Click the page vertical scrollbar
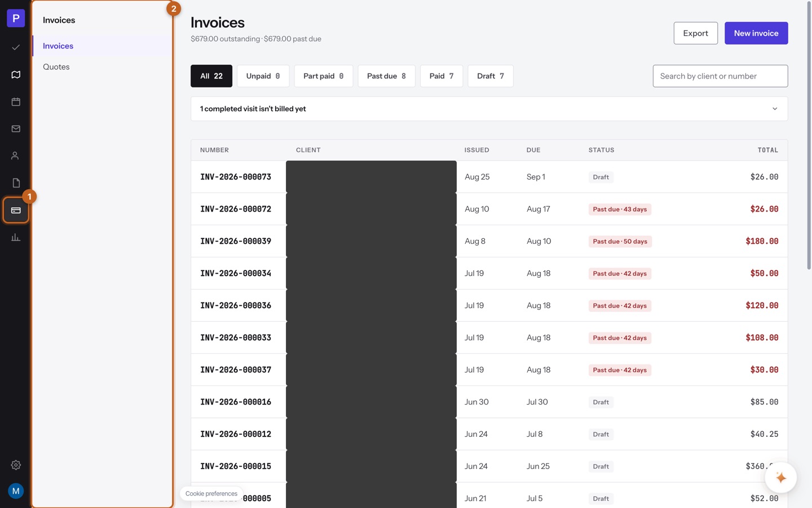 click(809, 135)
